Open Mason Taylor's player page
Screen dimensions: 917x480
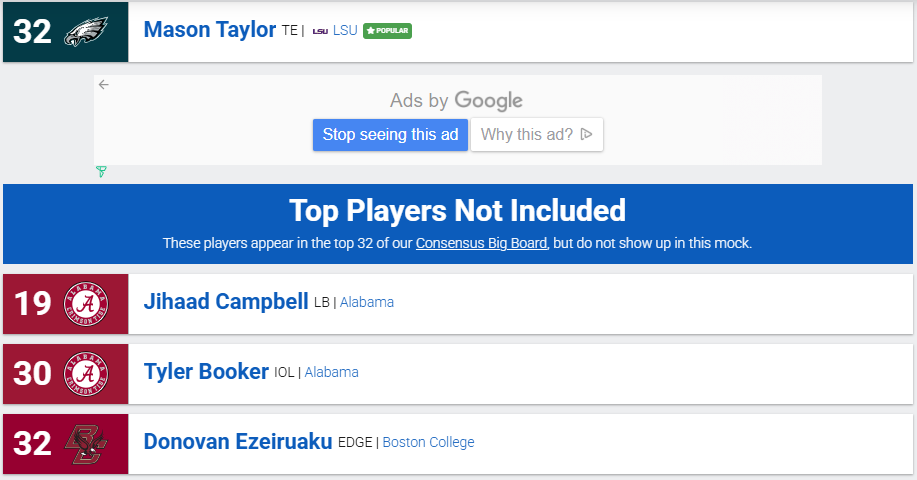(x=209, y=30)
